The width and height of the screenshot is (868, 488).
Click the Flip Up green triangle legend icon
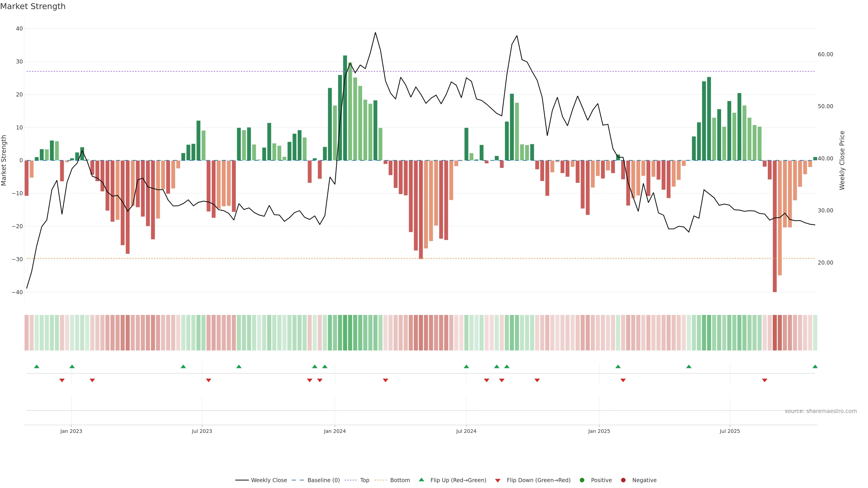click(x=421, y=480)
